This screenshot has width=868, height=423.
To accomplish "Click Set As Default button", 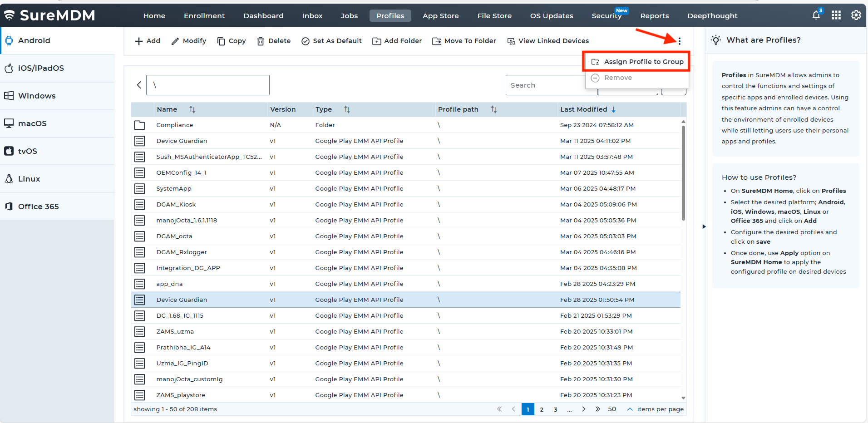I will 331,41.
